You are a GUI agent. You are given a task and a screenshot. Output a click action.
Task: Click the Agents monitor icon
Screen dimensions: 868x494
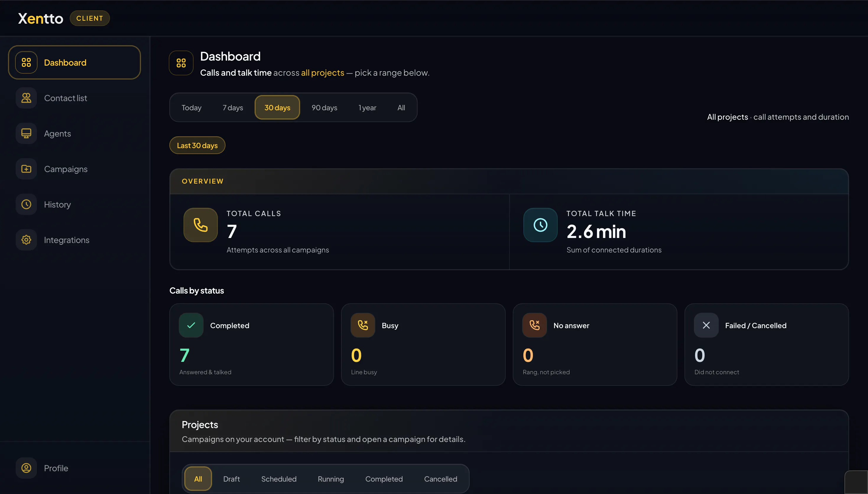[26, 133]
